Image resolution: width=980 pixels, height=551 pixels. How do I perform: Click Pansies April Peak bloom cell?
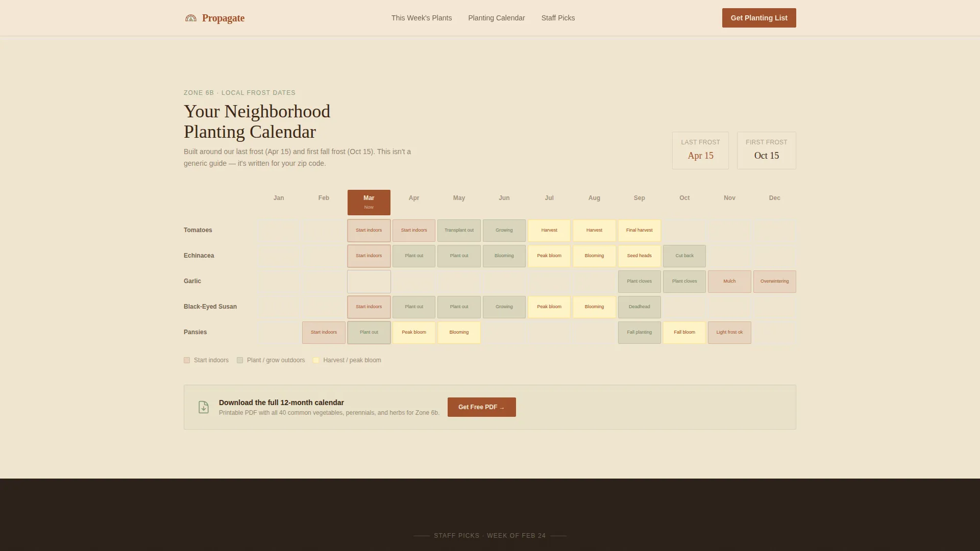point(414,333)
